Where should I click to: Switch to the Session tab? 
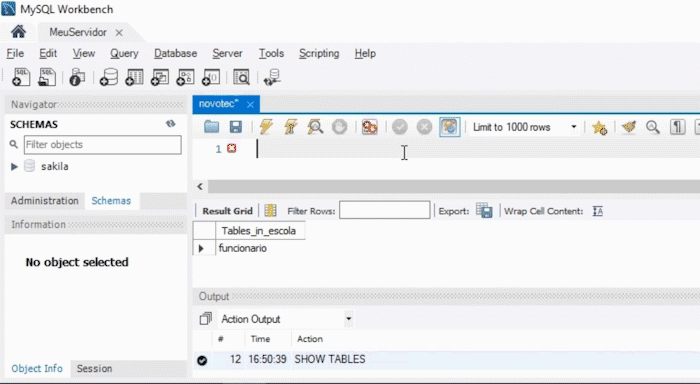(x=94, y=368)
